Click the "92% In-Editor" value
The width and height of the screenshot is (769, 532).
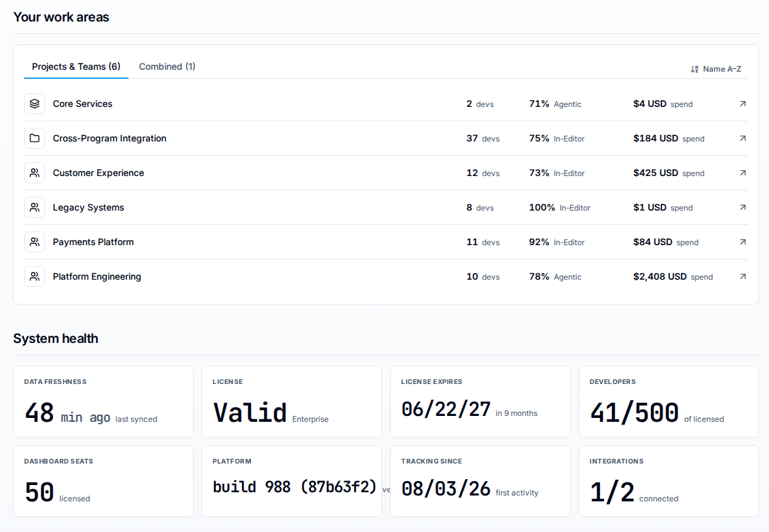[556, 243]
